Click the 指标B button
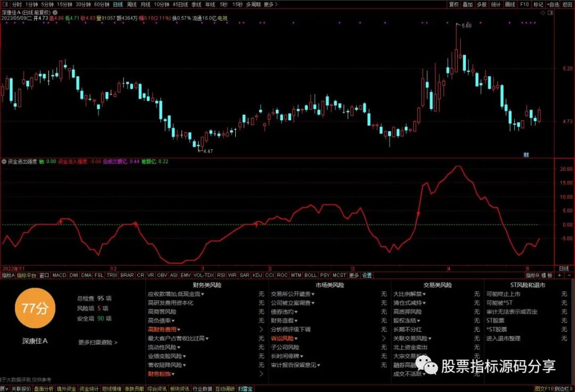Viewport: 575px width, 392px height. (x=532, y=275)
